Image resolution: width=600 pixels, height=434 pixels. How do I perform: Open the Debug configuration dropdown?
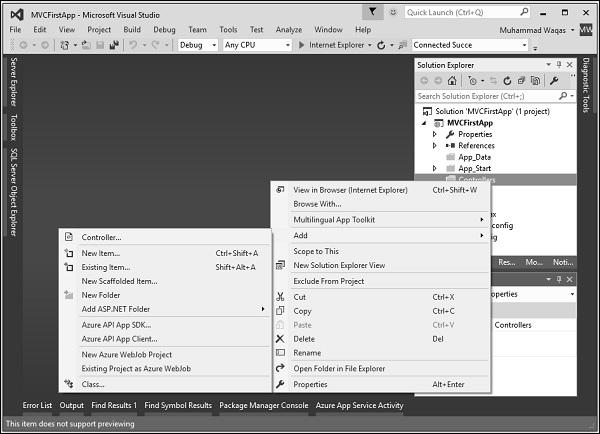(197, 45)
